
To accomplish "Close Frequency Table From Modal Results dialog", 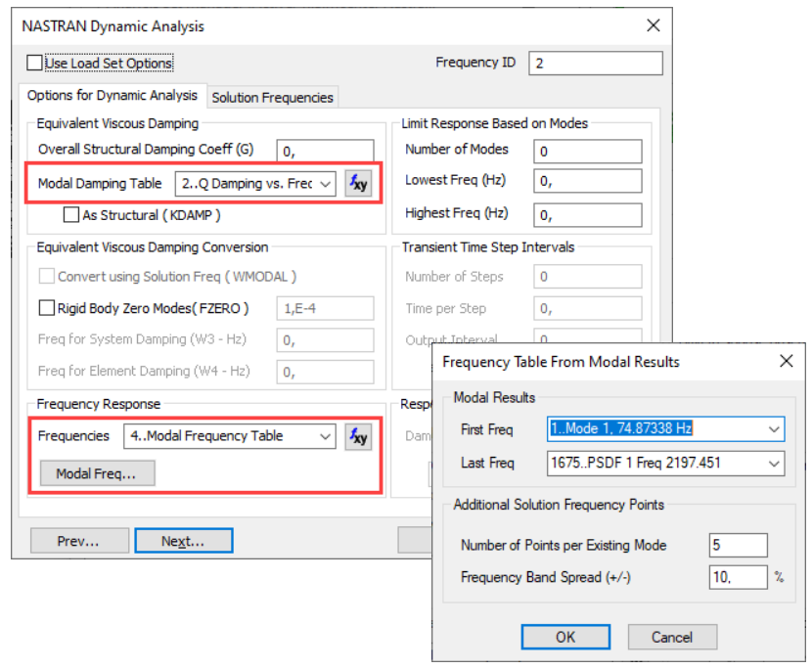I will [x=787, y=361].
